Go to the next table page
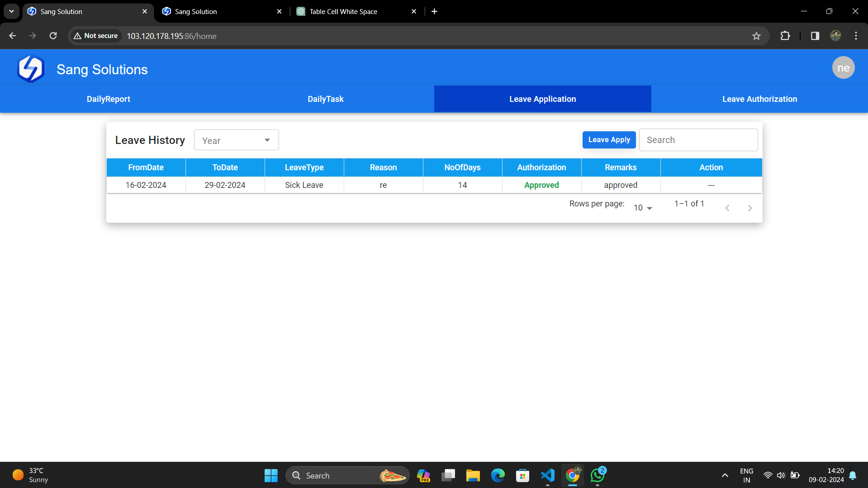868x488 pixels. (749, 208)
